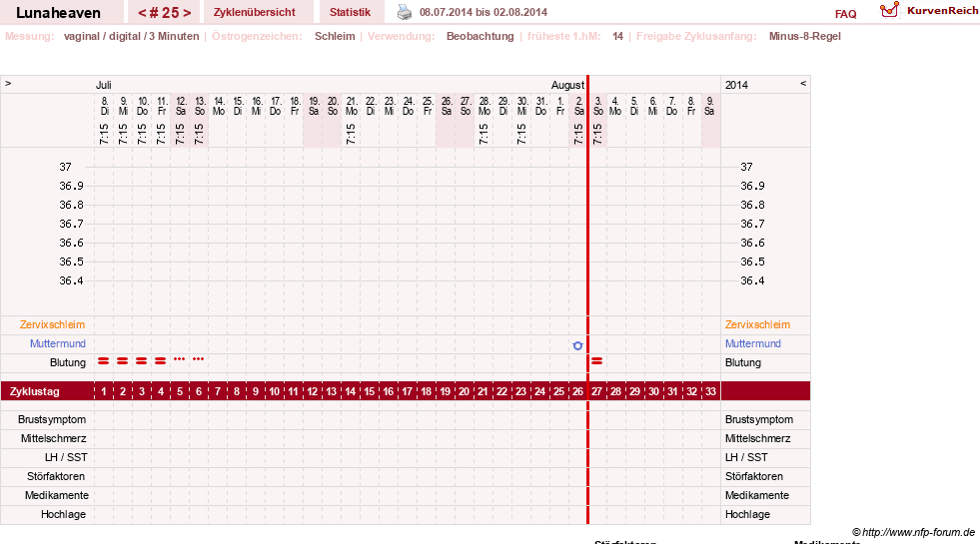Click the left Störfaktoren row label
This screenshot has height=544, width=980.
(x=56, y=476)
